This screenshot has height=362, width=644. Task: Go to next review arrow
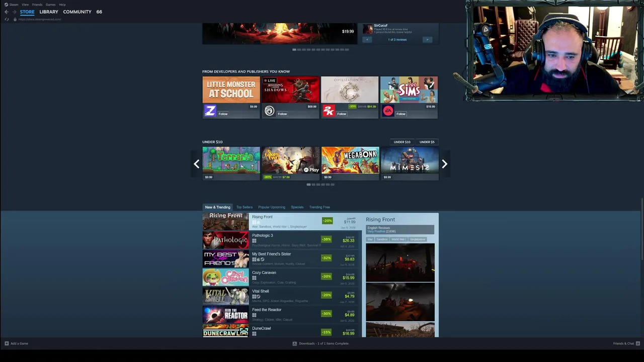(427, 39)
